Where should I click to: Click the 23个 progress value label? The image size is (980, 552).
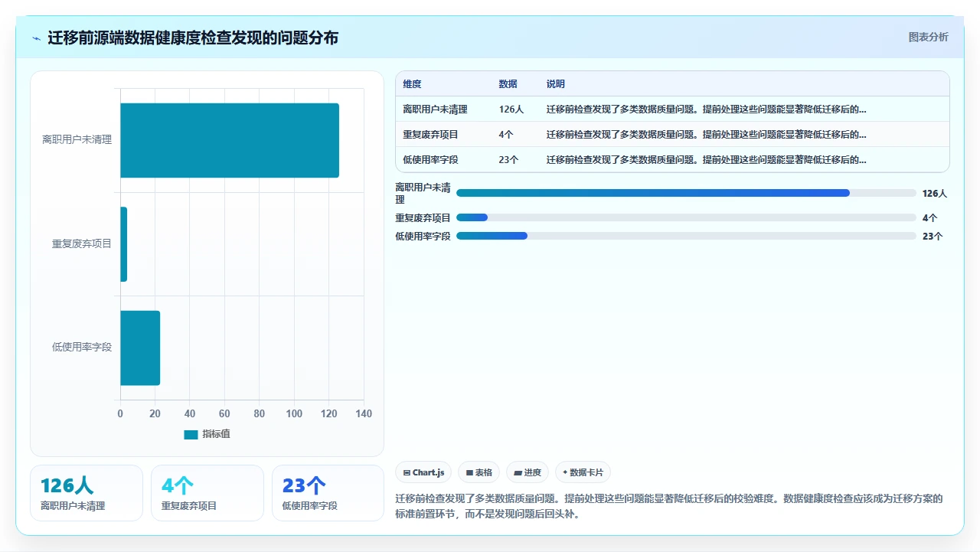[933, 237]
